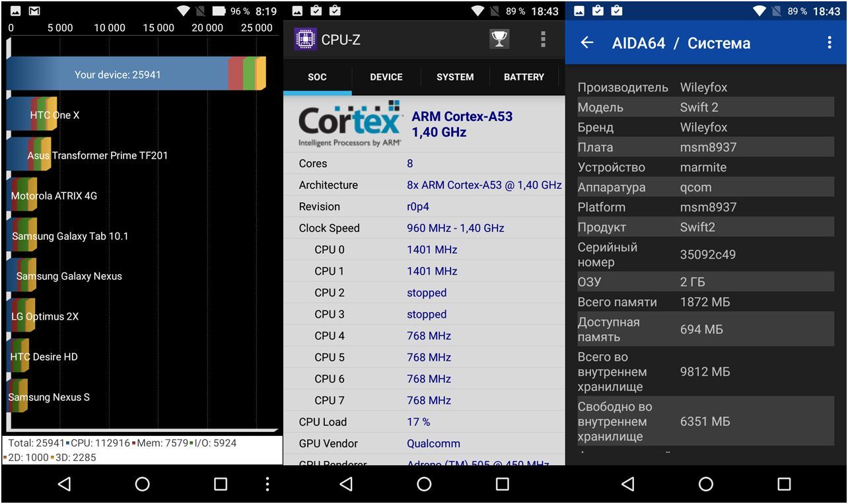Go back using the AIDA64 header arrow
This screenshot has width=848, height=504.
[x=587, y=43]
